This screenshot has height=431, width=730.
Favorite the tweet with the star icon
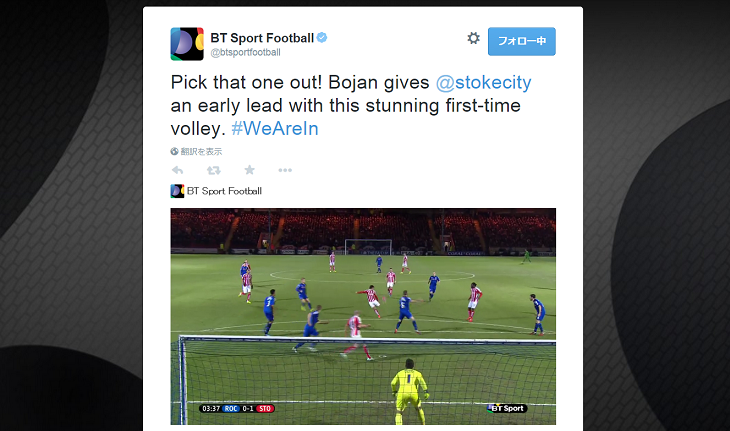(x=250, y=170)
